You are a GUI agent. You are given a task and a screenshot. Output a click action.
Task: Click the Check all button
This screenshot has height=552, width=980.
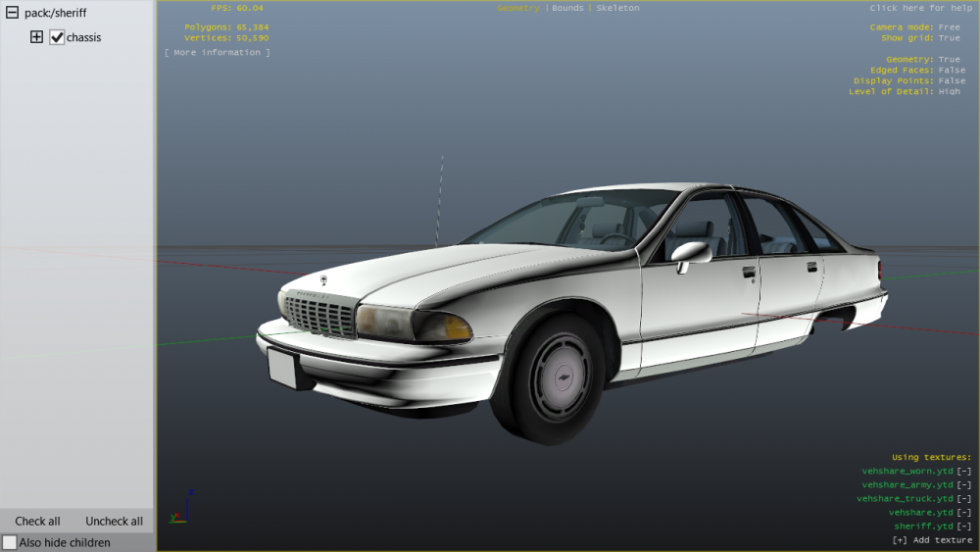click(37, 521)
